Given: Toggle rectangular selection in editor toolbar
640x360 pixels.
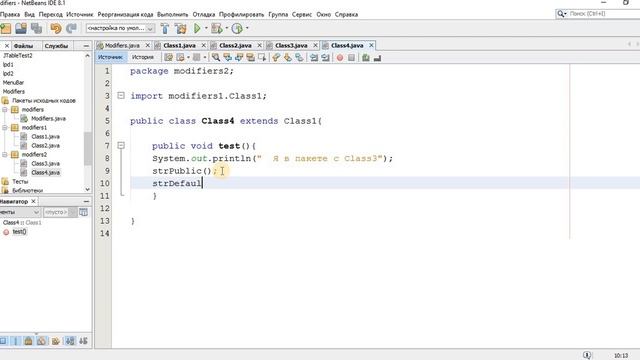Looking at the screenshot, I should click(x=262, y=58).
